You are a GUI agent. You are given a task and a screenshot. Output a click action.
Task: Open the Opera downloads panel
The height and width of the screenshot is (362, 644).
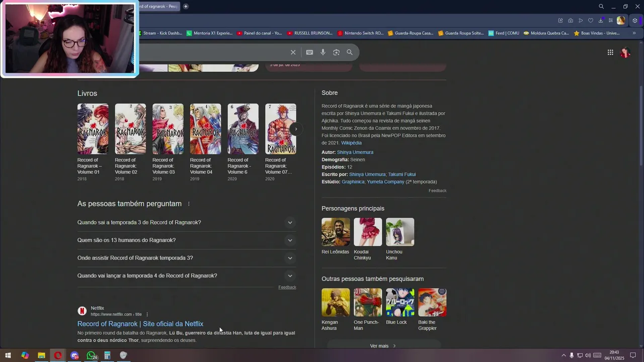pyautogui.click(x=601, y=21)
